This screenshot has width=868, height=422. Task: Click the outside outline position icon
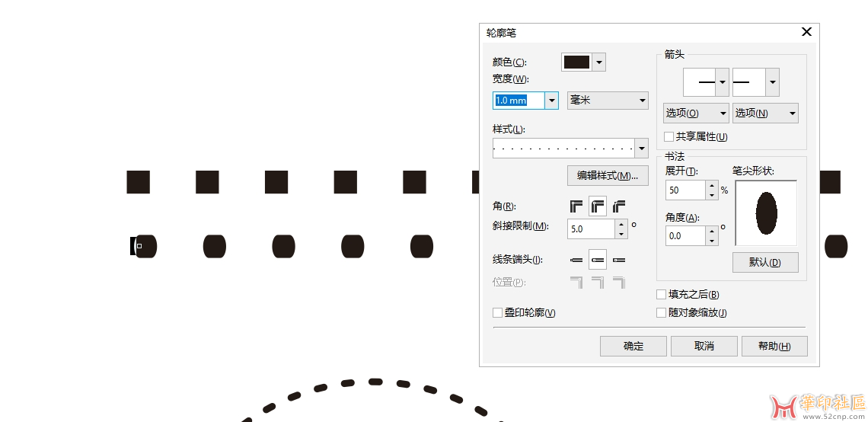[576, 283]
